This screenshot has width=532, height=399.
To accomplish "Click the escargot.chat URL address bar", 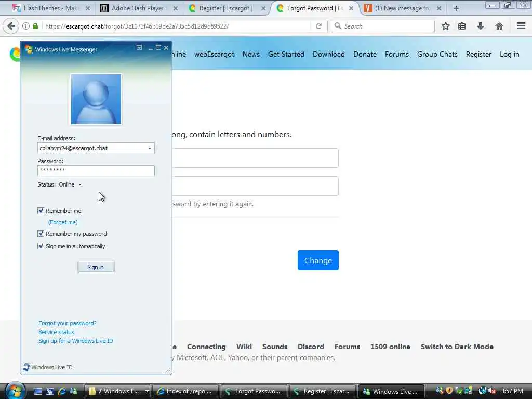I will click(177, 26).
